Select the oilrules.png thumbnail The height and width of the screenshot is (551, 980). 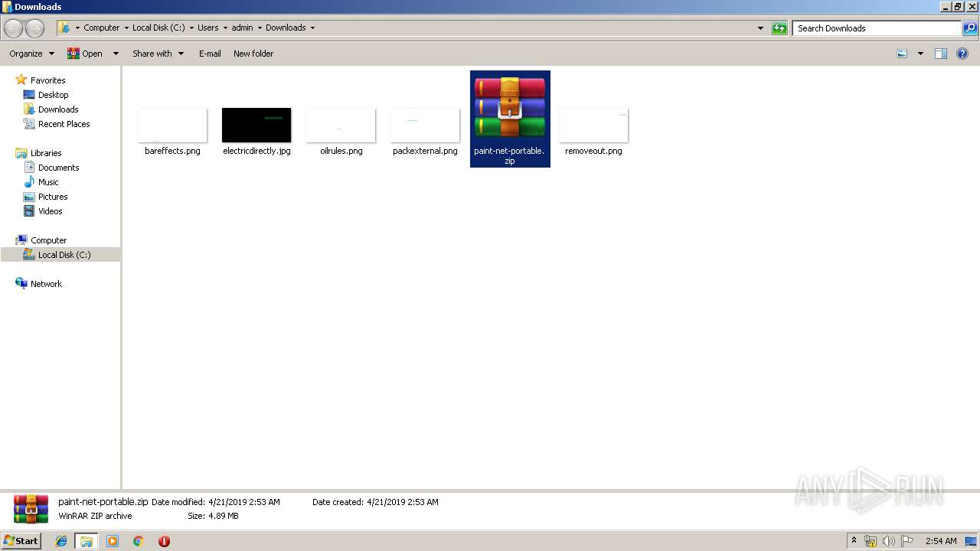tap(341, 125)
